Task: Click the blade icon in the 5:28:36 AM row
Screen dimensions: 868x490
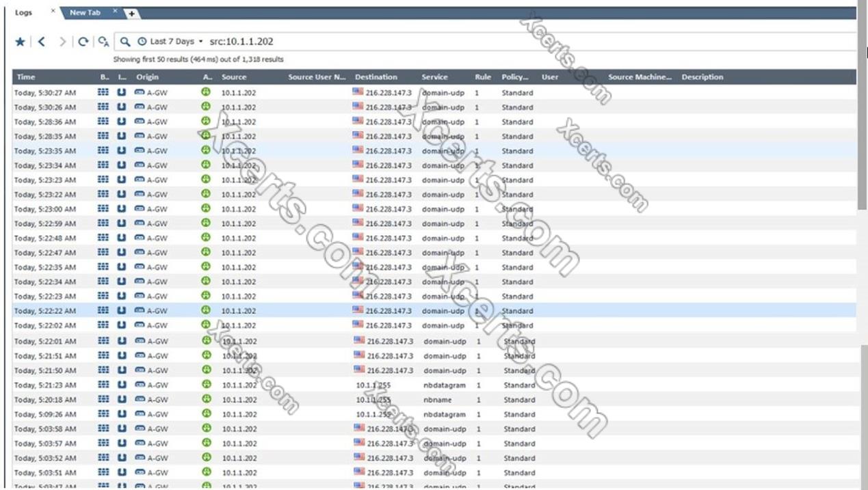Action: point(103,122)
